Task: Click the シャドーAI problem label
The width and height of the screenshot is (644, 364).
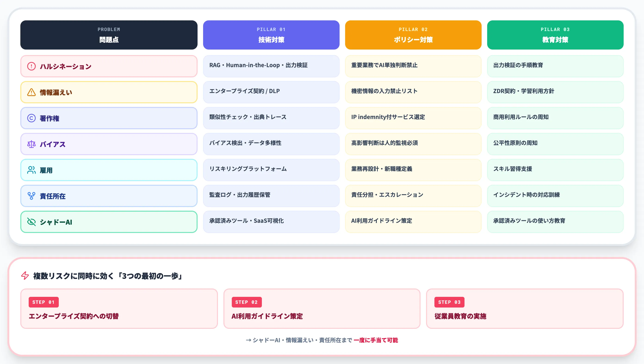Action: tap(56, 222)
